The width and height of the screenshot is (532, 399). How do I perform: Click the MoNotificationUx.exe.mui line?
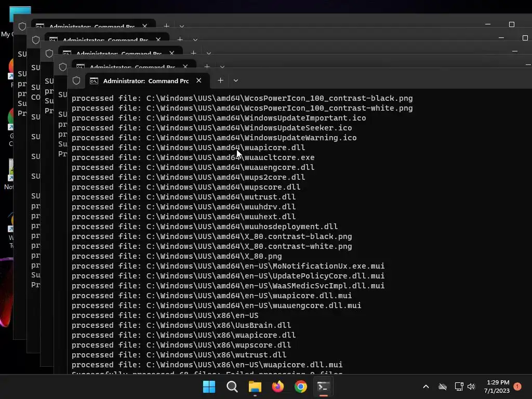coord(228,266)
